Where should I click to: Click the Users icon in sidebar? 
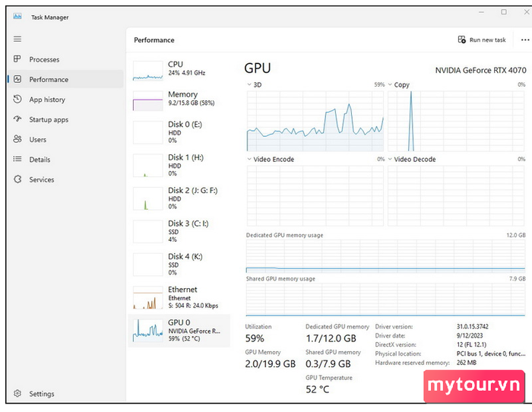[17, 140]
